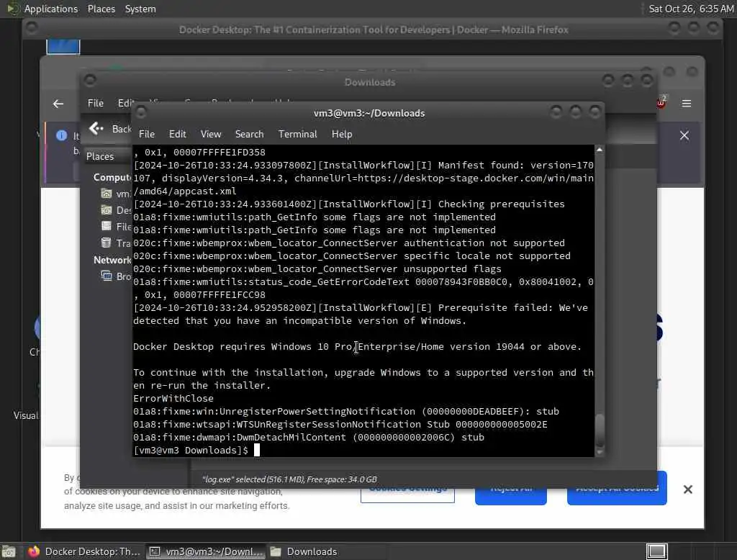The height and width of the screenshot is (560, 737).
Task: Open the terminal's Search menu
Action: click(x=249, y=134)
